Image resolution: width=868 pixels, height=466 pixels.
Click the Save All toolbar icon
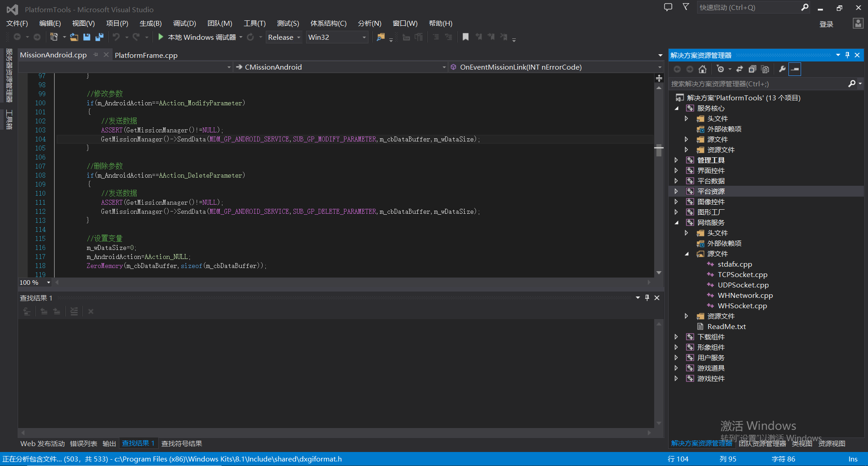click(x=99, y=37)
